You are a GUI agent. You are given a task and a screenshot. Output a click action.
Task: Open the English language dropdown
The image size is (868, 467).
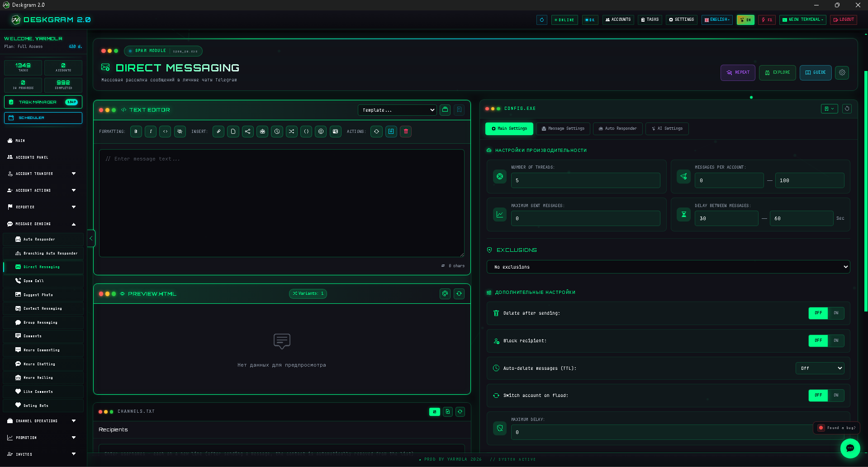pyautogui.click(x=717, y=20)
